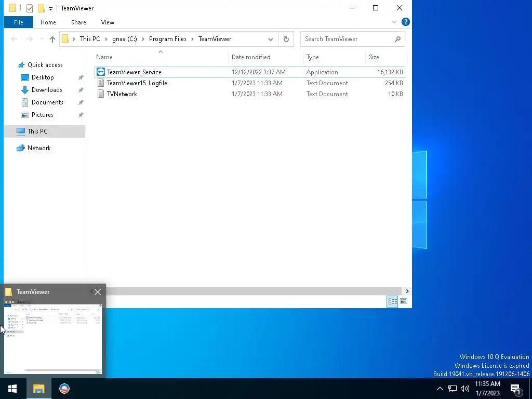Image resolution: width=532 pixels, height=399 pixels.
Task: Switch to Large icons view button
Action: [x=404, y=301]
